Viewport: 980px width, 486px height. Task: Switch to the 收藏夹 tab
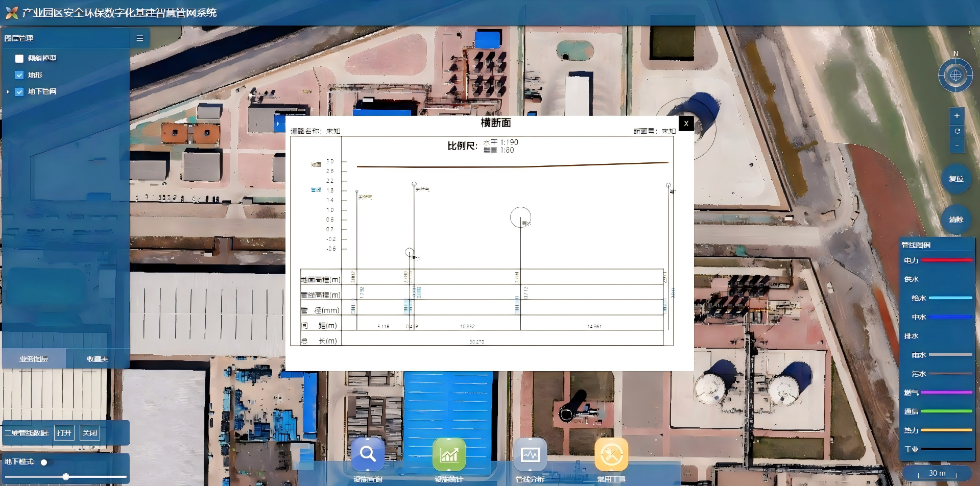98,359
